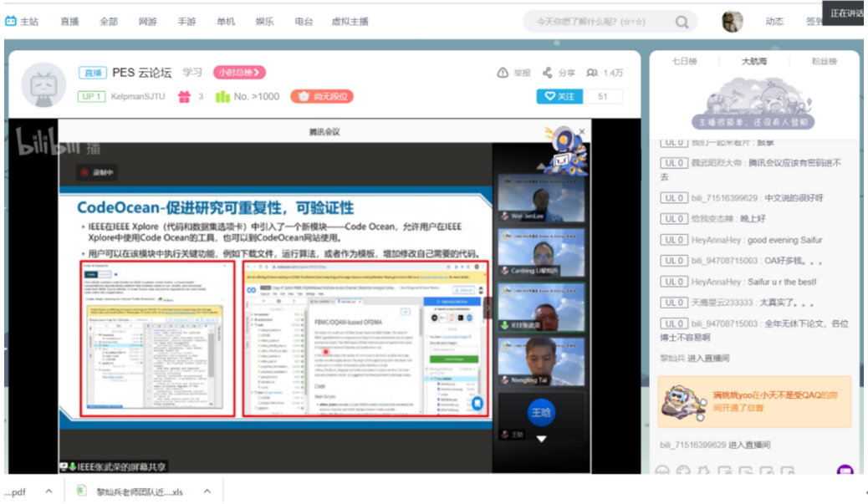This screenshot has width=868, height=504.
Task: Click the red 录制中 recording indicator
Action: (x=98, y=173)
